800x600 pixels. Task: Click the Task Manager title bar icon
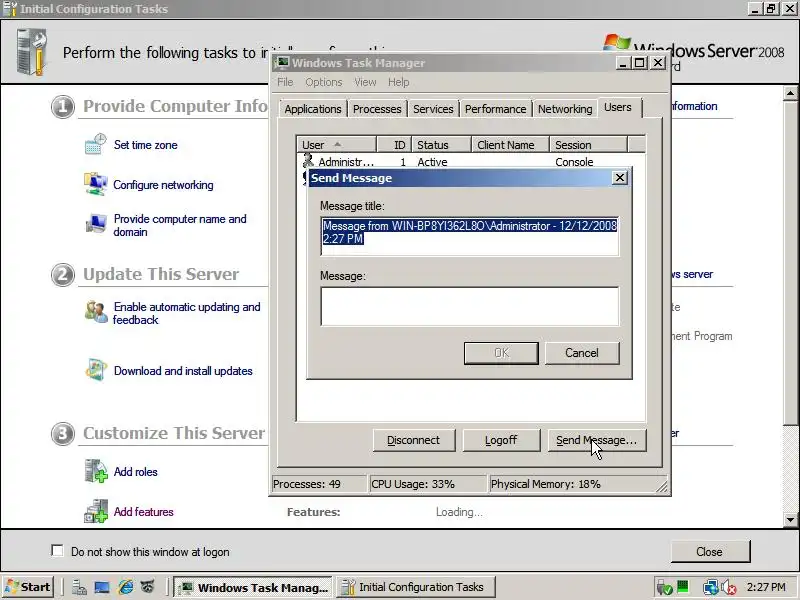(x=282, y=63)
